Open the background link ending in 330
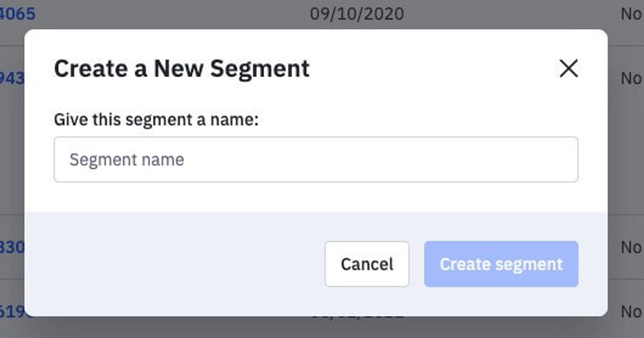This screenshot has height=338, width=644. coord(11,247)
